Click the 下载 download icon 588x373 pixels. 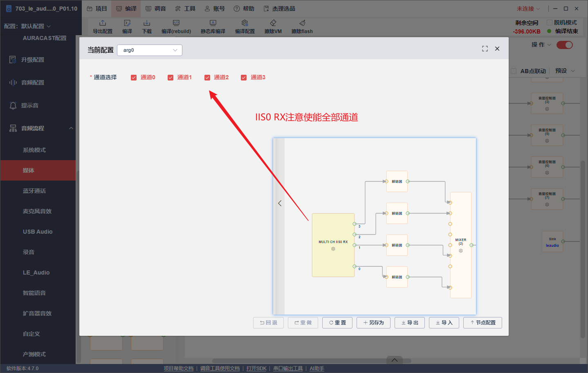point(147,23)
